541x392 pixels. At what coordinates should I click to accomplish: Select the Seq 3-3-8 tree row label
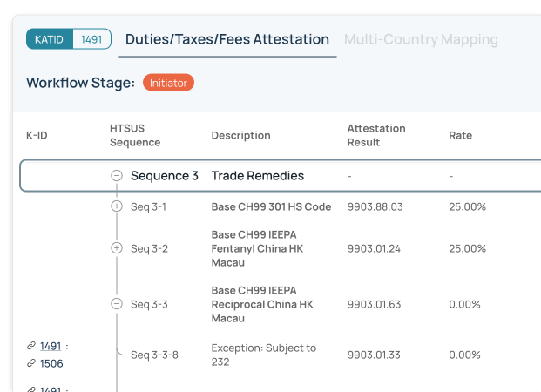click(x=154, y=355)
